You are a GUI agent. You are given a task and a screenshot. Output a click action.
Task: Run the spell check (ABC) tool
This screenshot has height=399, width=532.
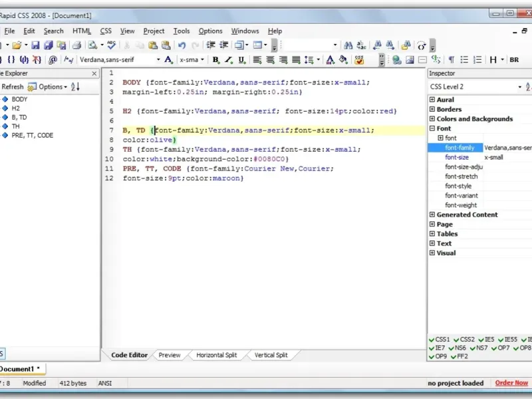(x=111, y=45)
